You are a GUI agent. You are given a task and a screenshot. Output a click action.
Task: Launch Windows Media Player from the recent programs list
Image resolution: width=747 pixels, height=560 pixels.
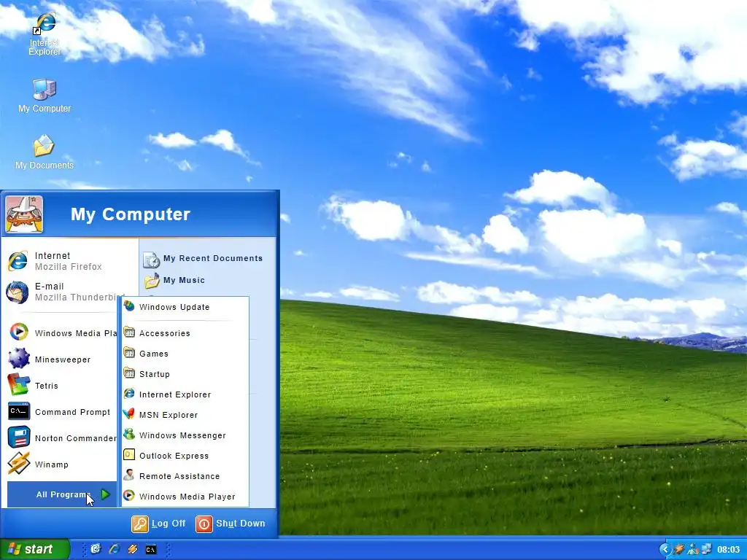click(x=61, y=332)
